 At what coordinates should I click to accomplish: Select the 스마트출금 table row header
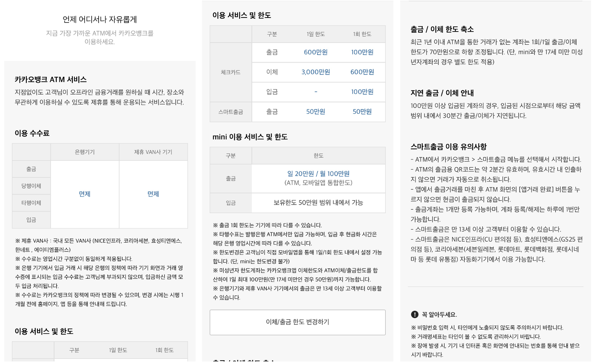coord(231,112)
